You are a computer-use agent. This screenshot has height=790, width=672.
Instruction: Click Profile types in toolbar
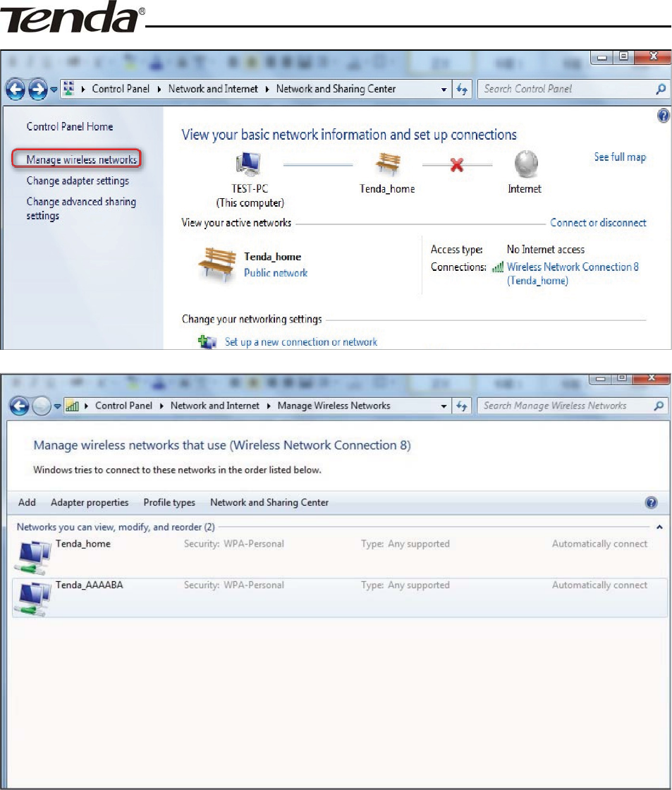[x=169, y=502]
